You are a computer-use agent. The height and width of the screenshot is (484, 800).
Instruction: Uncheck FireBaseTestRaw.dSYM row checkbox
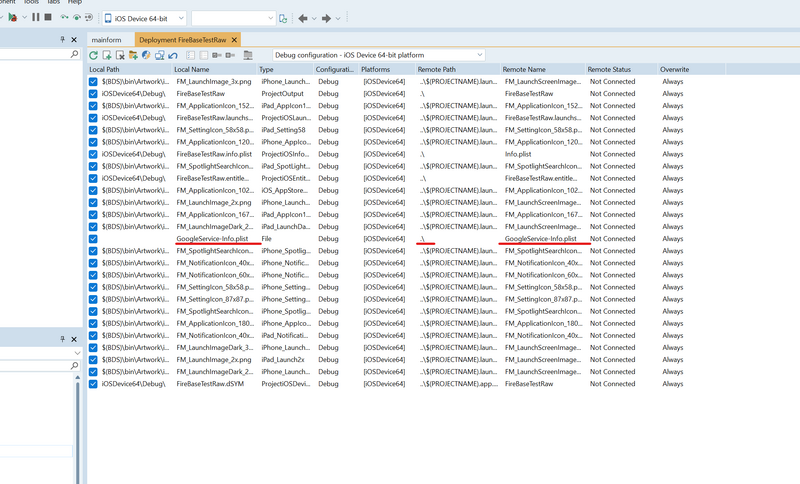point(93,384)
